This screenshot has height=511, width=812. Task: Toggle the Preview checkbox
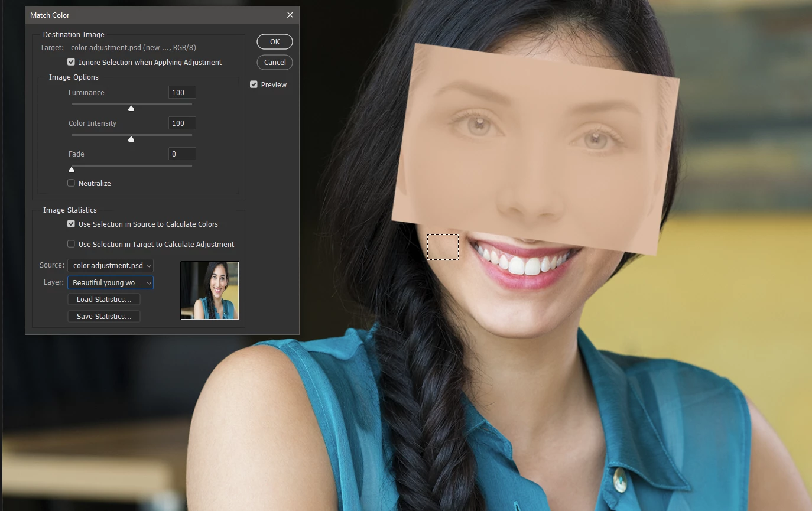pos(254,84)
